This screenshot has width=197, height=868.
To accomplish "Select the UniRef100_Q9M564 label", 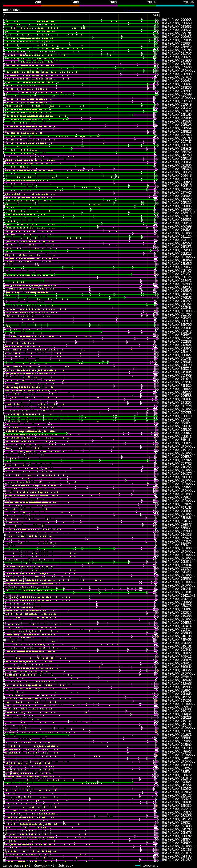I will pos(177,128).
